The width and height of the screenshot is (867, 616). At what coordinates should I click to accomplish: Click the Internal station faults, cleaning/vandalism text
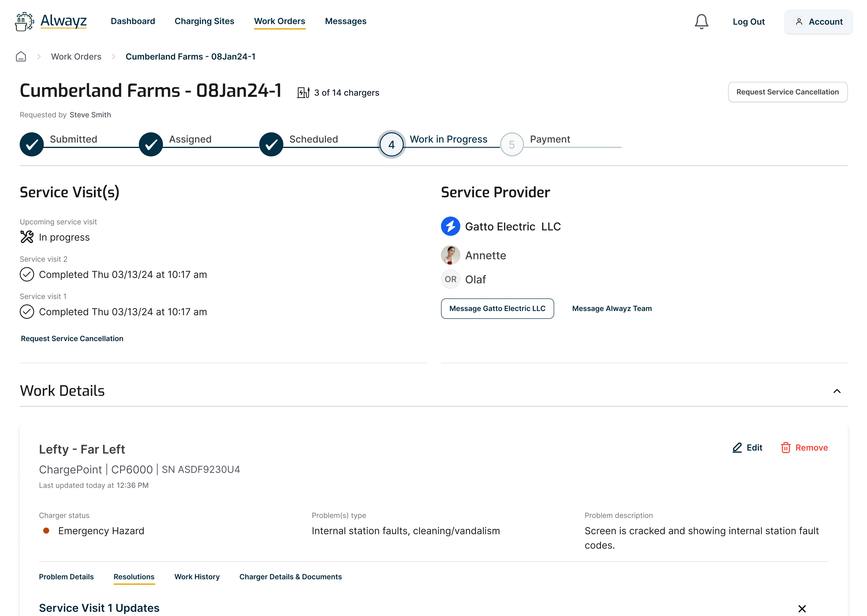click(406, 531)
